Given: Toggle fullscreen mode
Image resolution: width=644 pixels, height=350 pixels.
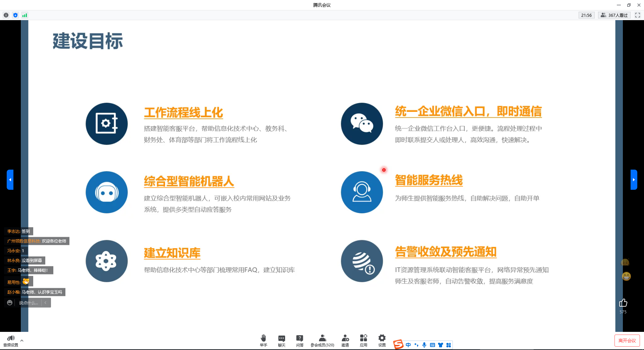Looking at the screenshot, I should pos(638,15).
